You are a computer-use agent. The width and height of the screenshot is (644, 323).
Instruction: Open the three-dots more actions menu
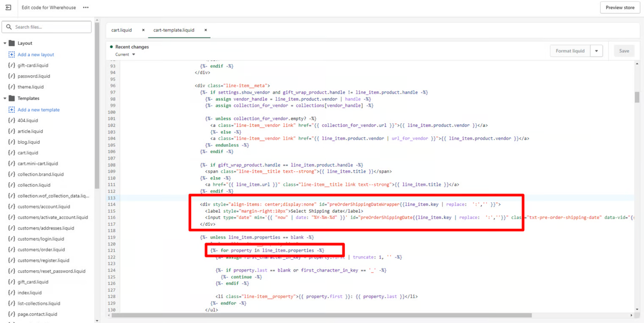pos(86,7)
